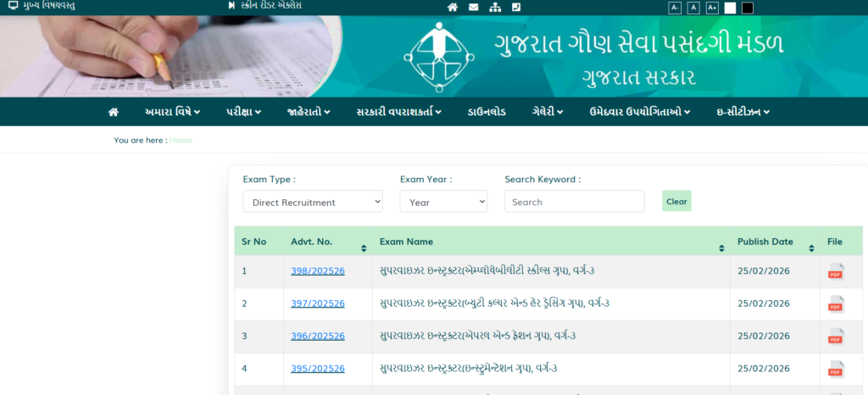Image resolution: width=868 pixels, height=395 pixels.
Task: Sort table by Advt. No. arrows
Action: (364, 248)
